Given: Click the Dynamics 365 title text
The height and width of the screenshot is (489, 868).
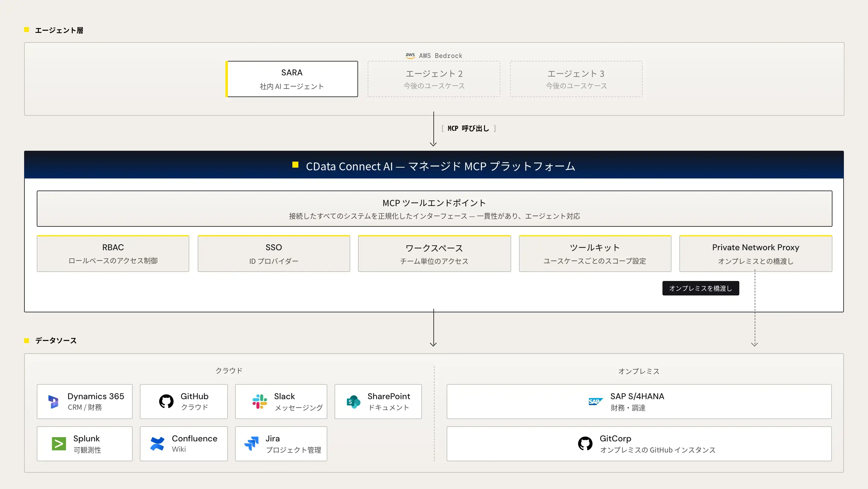Looking at the screenshot, I should [x=96, y=396].
